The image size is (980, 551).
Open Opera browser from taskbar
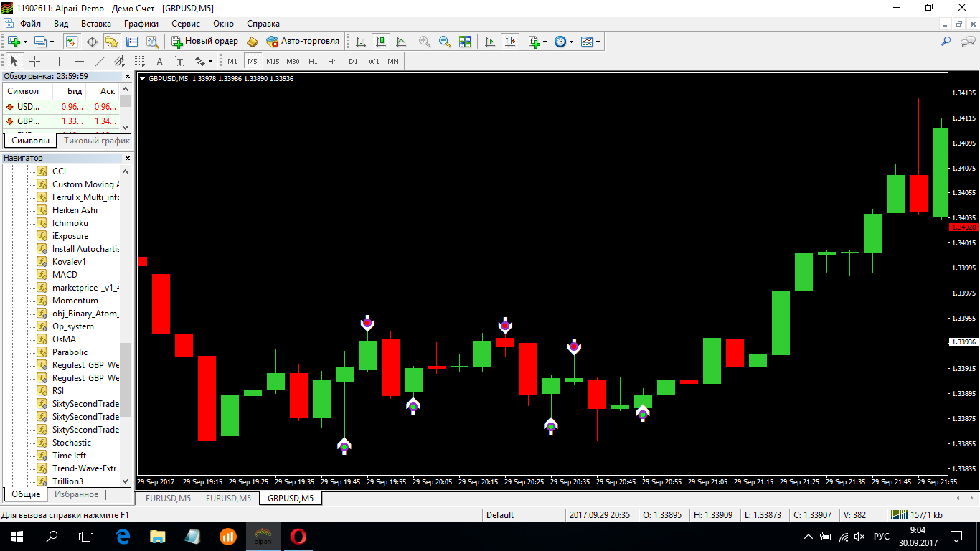pyautogui.click(x=299, y=536)
